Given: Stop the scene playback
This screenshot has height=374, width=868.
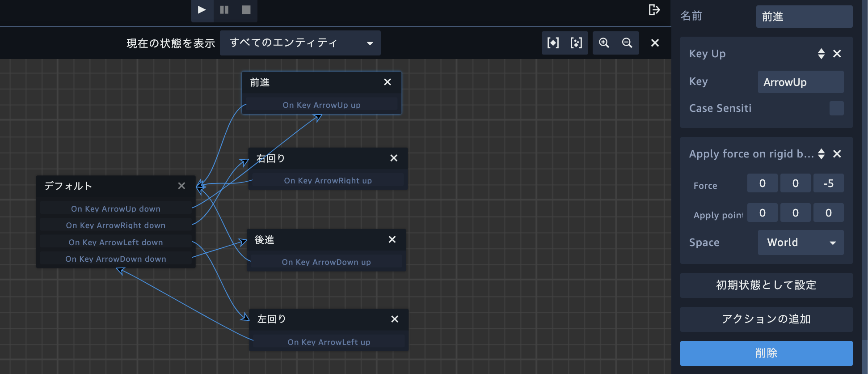Looking at the screenshot, I should [x=246, y=10].
